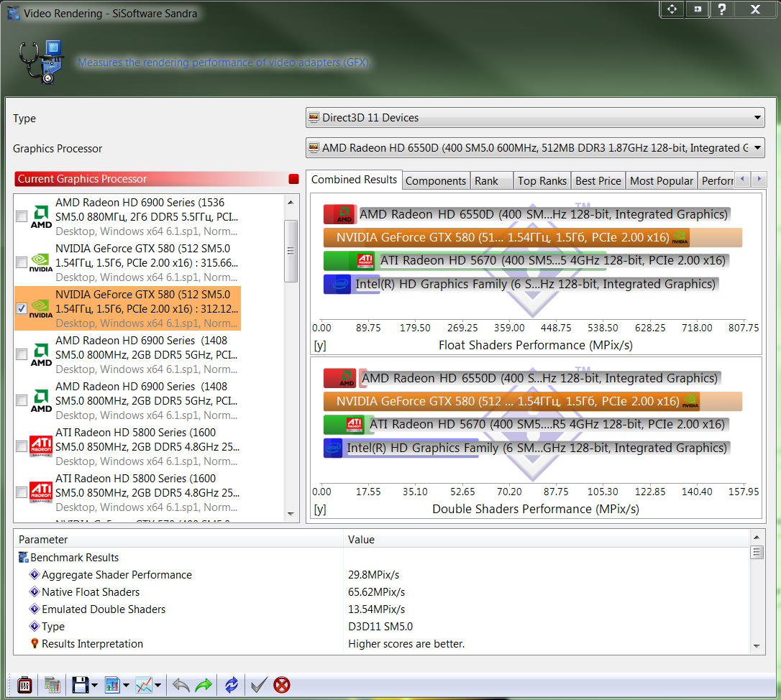Click the [y] axis toggle of Double Shaders chart
This screenshot has width=781, height=700.
(x=320, y=509)
